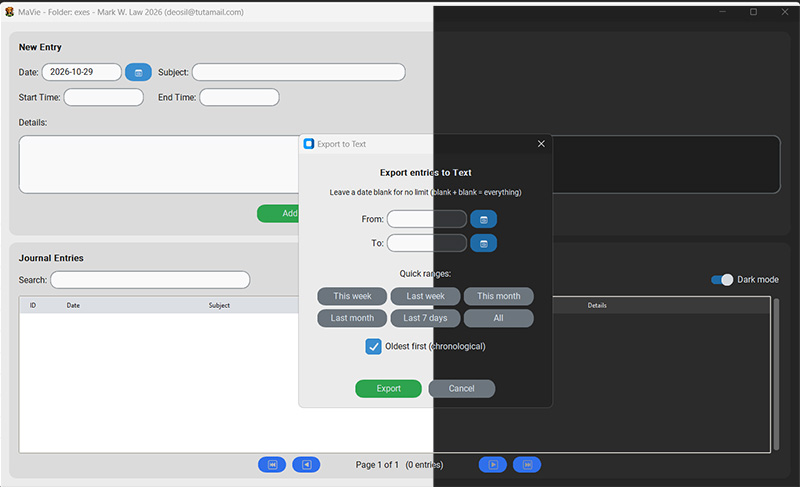Click the Export to Text dialog icon
This screenshot has width=800, height=487.
click(309, 144)
